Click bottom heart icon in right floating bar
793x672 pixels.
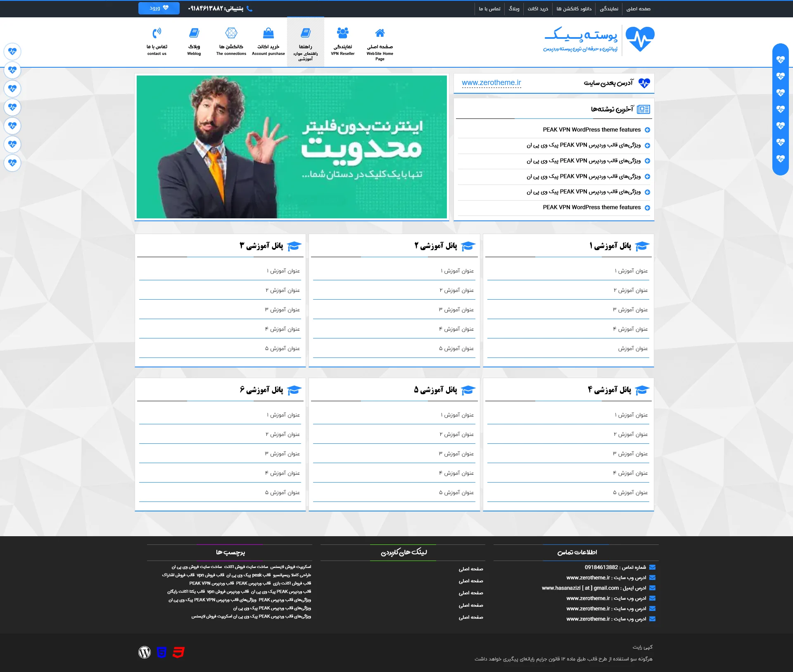point(781,159)
